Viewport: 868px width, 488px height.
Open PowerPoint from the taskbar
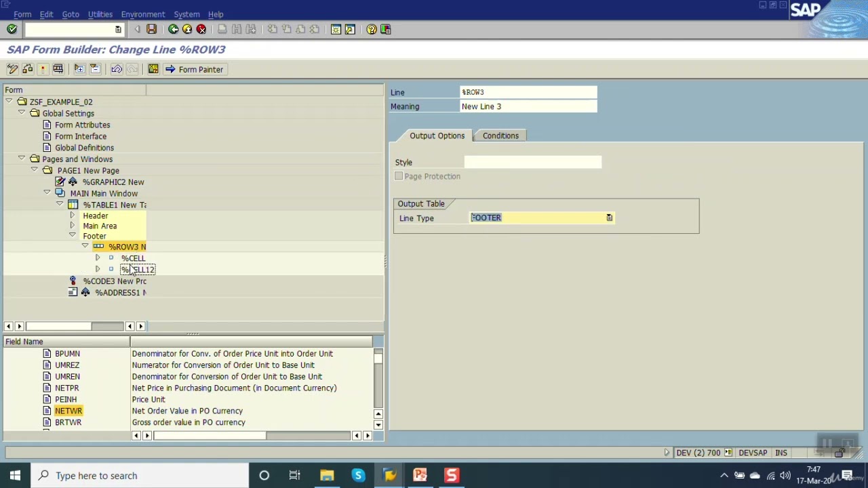(x=420, y=475)
